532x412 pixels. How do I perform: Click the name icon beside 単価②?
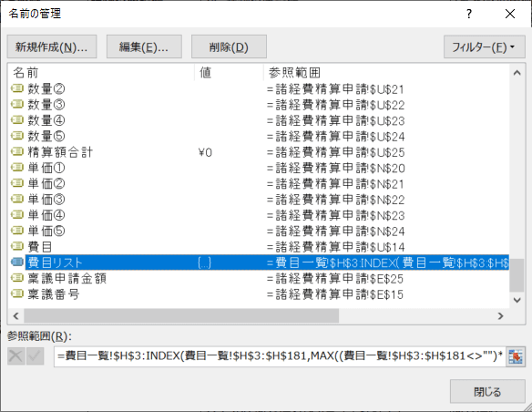(x=17, y=183)
